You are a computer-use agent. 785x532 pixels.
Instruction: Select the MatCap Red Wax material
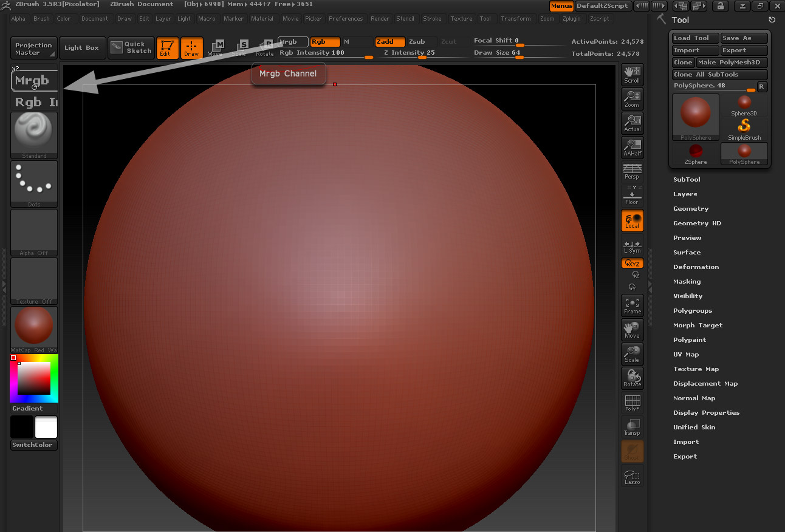pyautogui.click(x=33, y=325)
